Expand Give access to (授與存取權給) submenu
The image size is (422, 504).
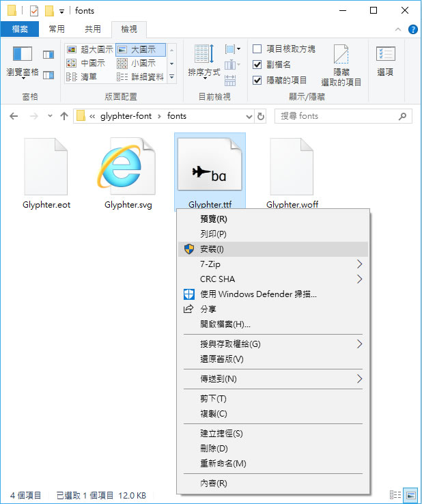273,344
